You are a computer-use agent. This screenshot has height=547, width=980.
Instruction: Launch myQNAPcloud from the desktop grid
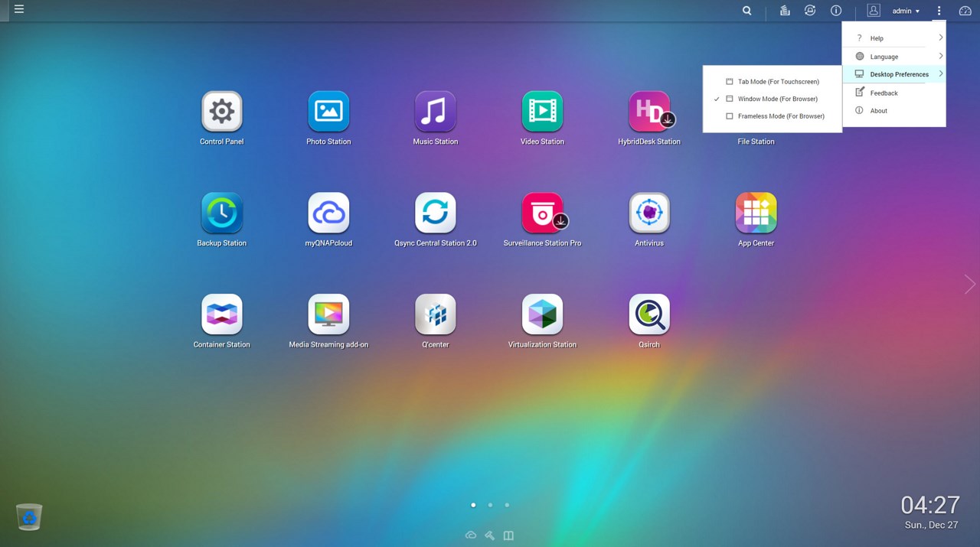click(328, 213)
